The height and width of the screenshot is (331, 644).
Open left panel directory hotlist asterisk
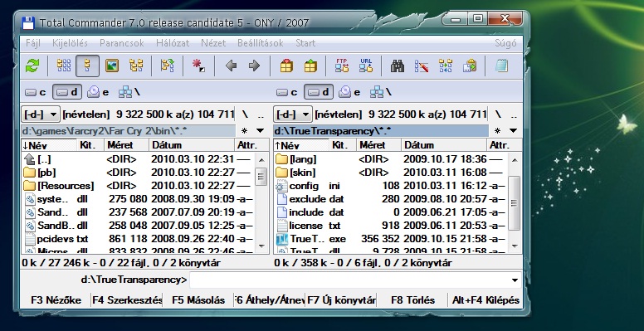244,131
